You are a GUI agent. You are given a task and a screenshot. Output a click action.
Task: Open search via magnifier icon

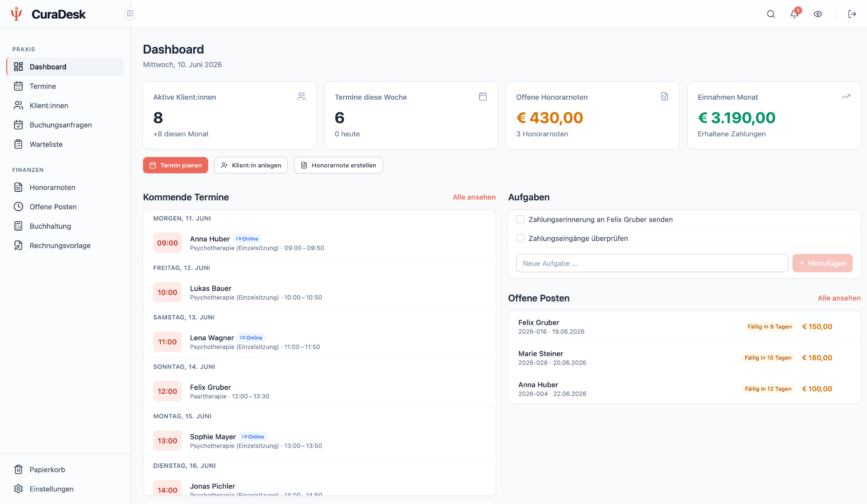[x=771, y=14]
